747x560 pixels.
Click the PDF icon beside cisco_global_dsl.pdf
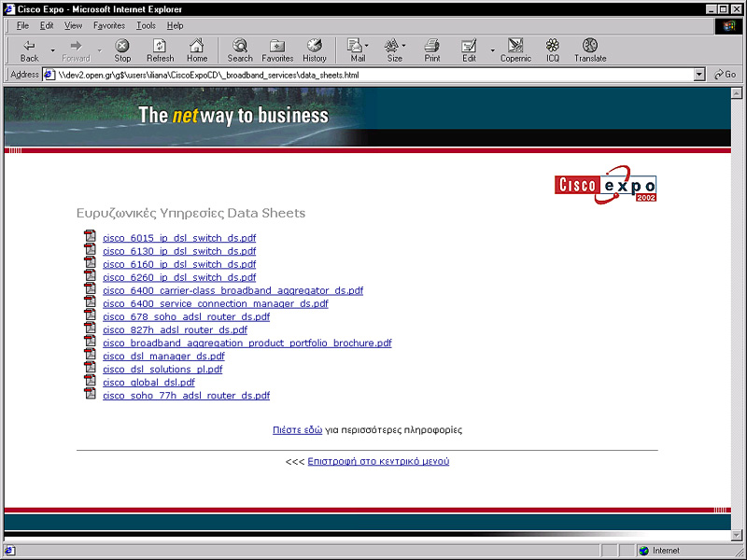90,381
